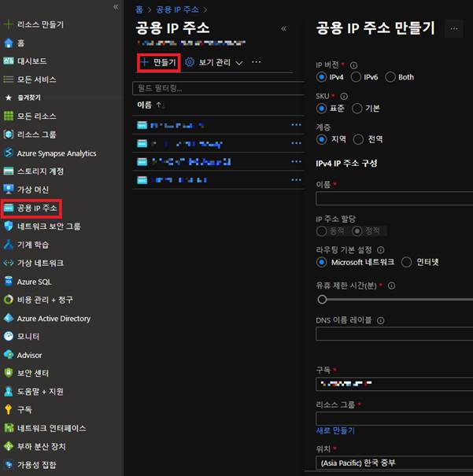Open Azure Synapse Analytics icon

pyautogui.click(x=9, y=153)
